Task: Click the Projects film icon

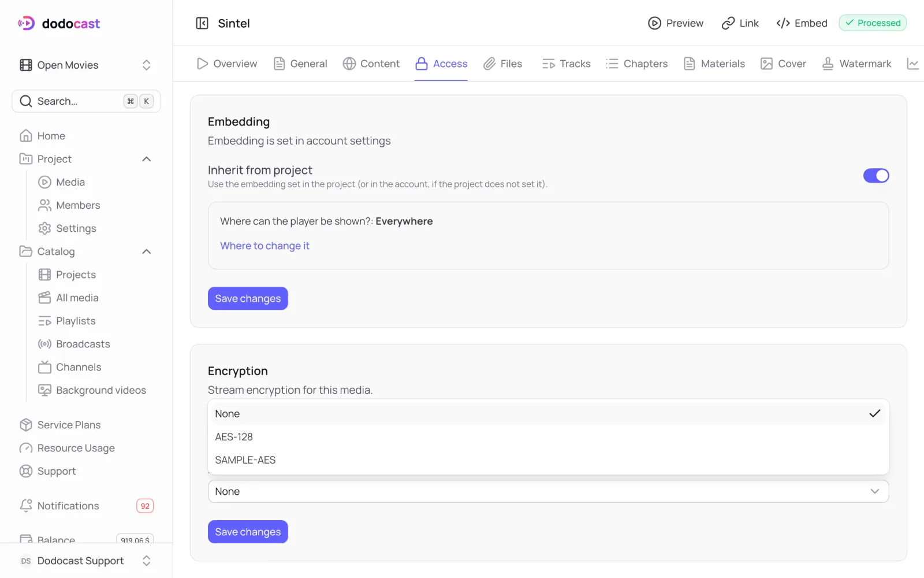Action: [44, 275]
